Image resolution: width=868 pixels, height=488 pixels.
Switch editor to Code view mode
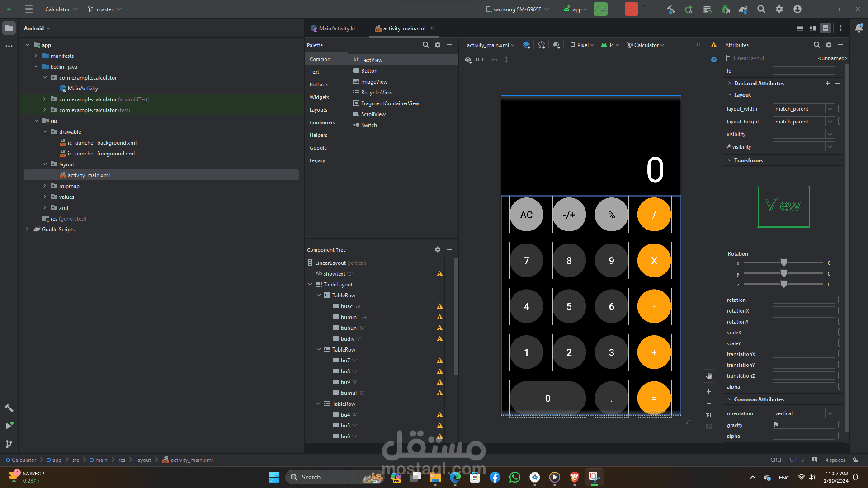click(x=800, y=28)
